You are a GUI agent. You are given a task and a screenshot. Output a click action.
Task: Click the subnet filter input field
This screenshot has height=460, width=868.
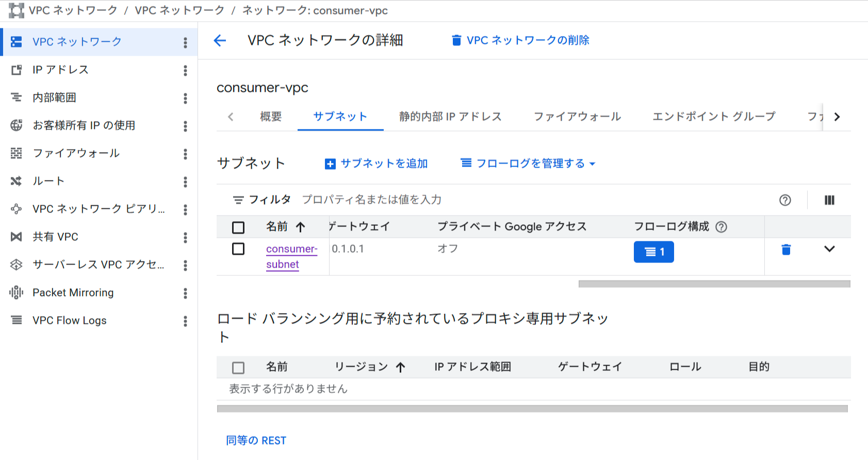(x=536, y=200)
